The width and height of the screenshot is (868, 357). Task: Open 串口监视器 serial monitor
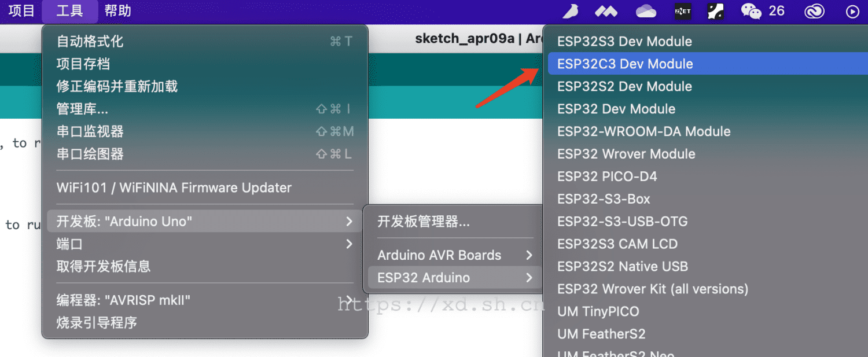(205, 131)
